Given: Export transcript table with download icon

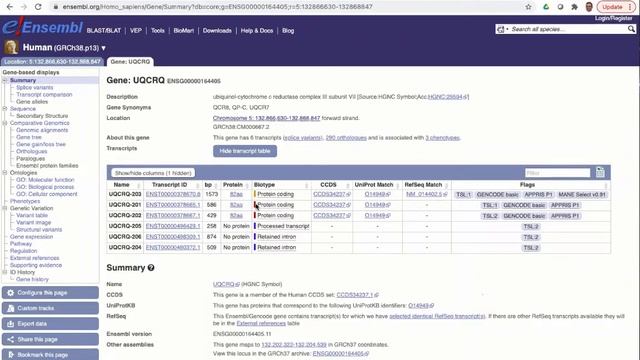Looking at the screenshot, I should [x=600, y=172].
